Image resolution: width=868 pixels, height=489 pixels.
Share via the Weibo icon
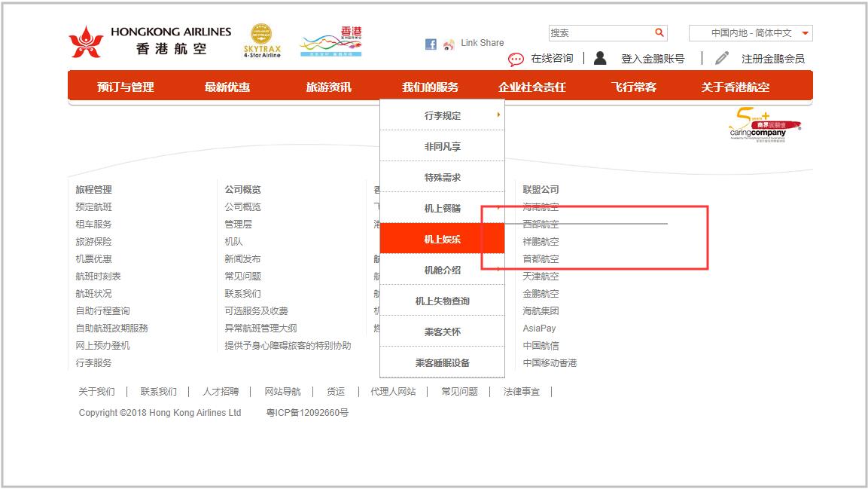click(x=449, y=44)
